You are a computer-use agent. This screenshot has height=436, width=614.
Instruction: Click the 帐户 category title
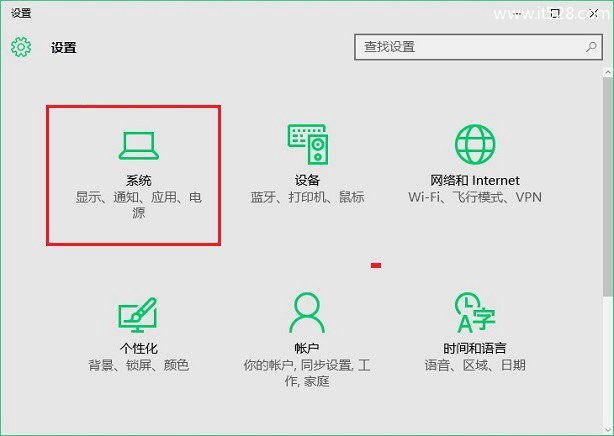[x=307, y=348]
